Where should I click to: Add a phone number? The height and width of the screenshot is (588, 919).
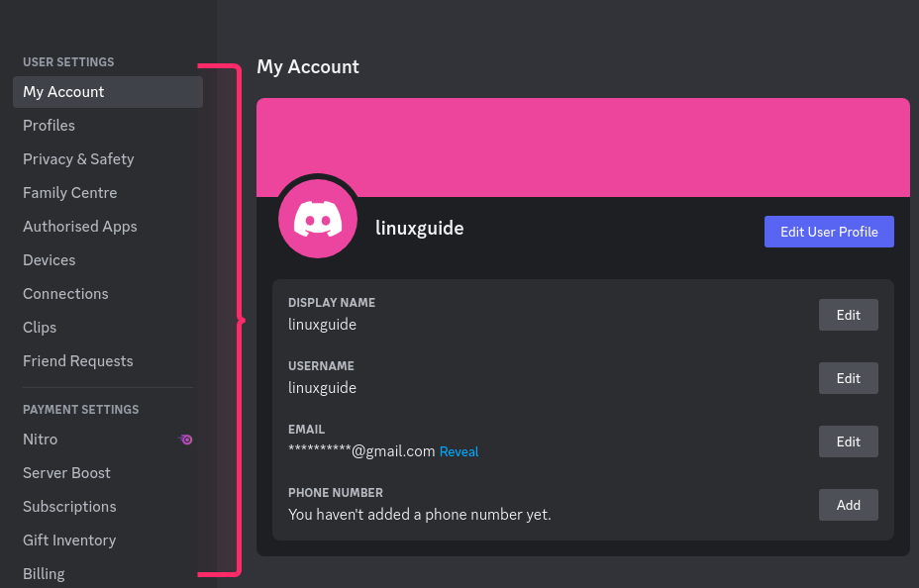click(848, 505)
